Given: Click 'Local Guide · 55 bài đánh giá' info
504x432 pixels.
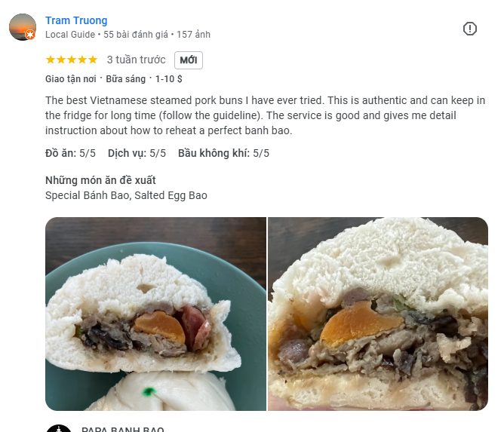Looking at the screenshot, I should [106, 35].
